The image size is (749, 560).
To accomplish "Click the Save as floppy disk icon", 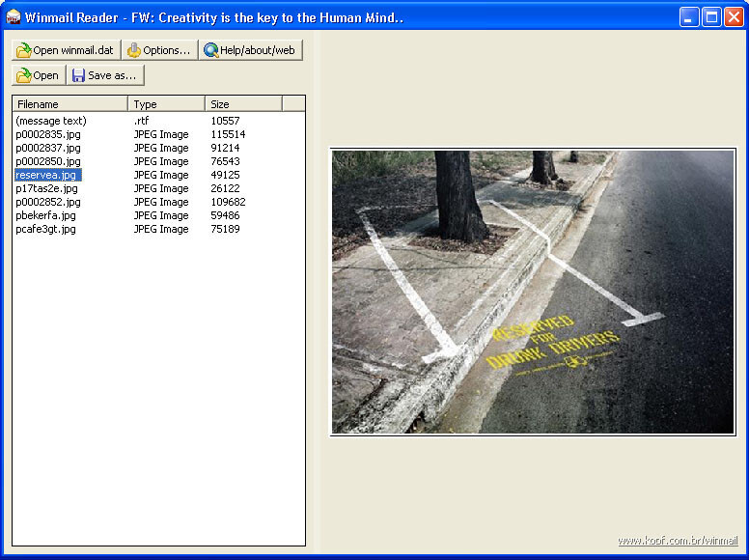I will pyautogui.click(x=78, y=75).
